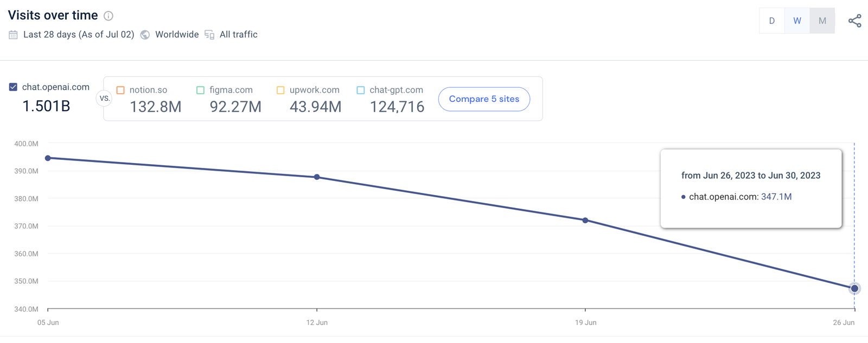This screenshot has width=868, height=343.
Task: Click the globe icon beside Worldwide
Action: pyautogui.click(x=145, y=35)
